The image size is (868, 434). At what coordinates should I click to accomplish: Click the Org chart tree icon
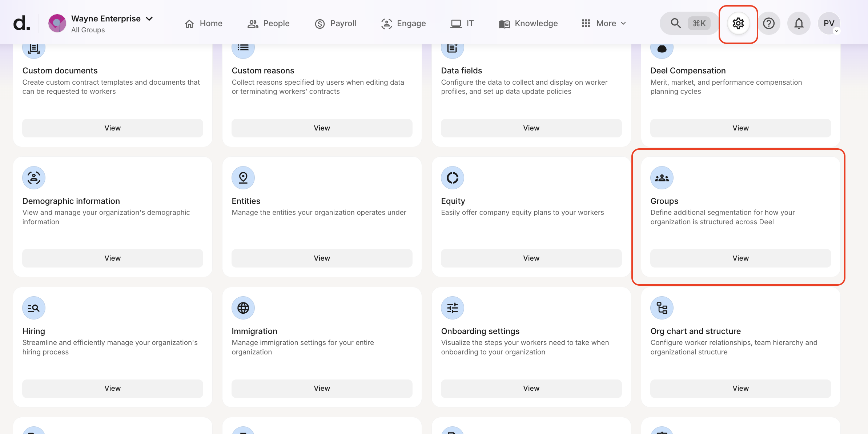tap(662, 308)
